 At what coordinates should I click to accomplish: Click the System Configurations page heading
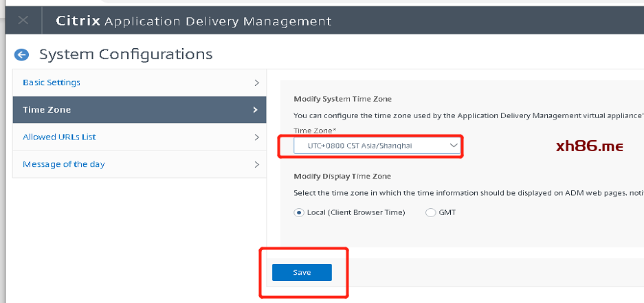click(126, 54)
